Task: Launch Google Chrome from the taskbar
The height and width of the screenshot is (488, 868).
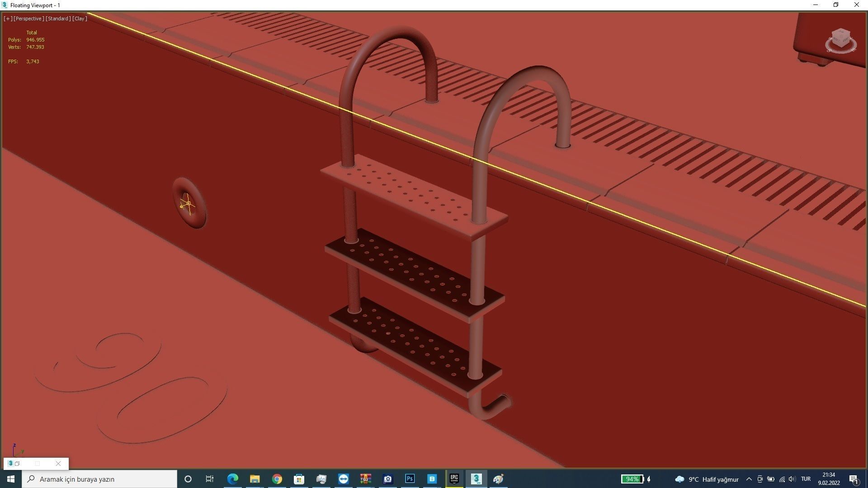Action: (277, 479)
